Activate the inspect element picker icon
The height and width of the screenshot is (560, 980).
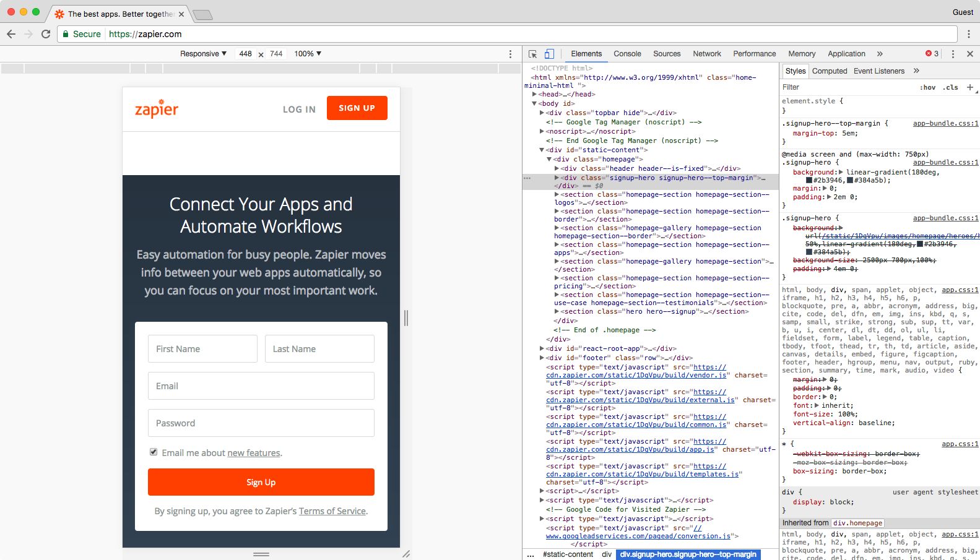pyautogui.click(x=532, y=54)
